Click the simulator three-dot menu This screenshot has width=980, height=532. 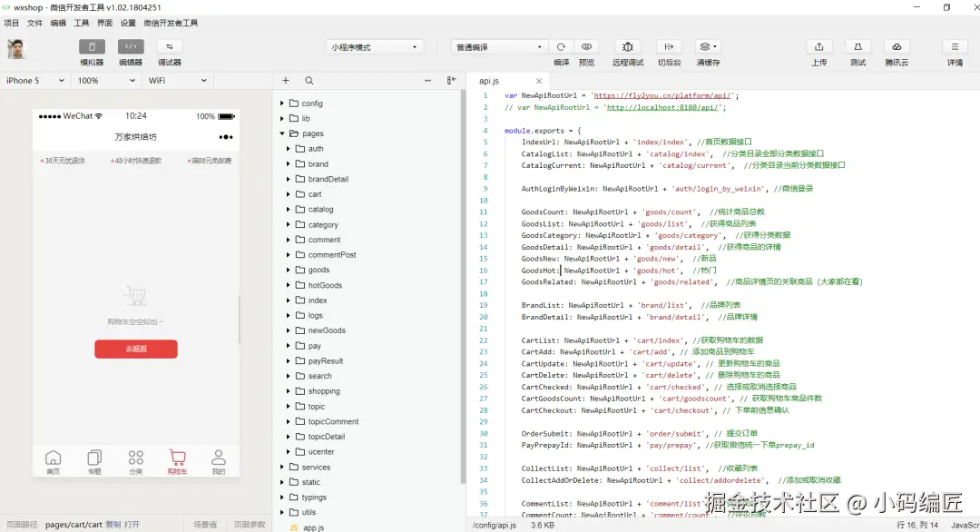pyautogui.click(x=226, y=137)
